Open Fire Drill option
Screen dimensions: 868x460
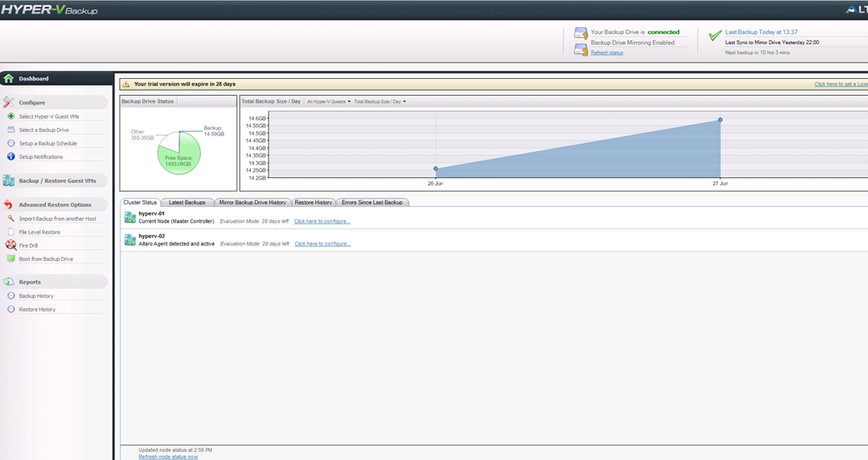point(28,246)
